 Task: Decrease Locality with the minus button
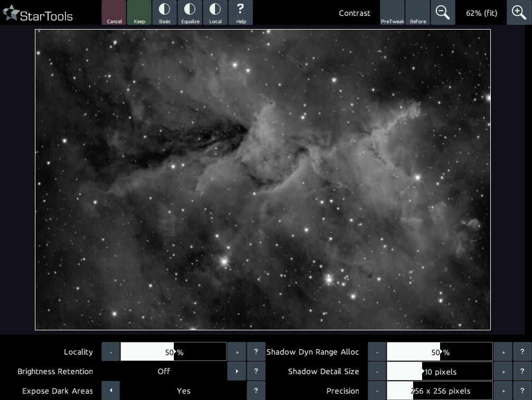(x=111, y=352)
